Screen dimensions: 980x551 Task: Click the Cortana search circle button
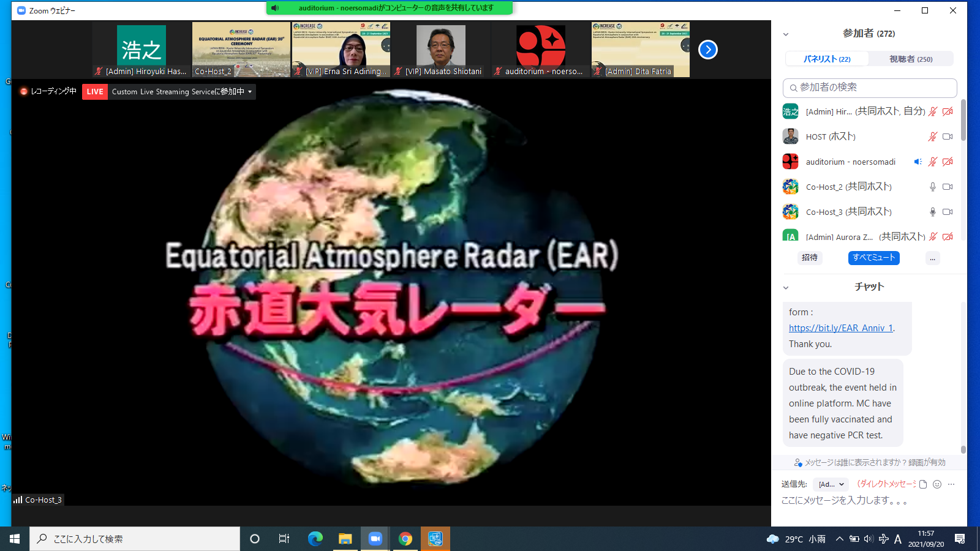[255, 539]
